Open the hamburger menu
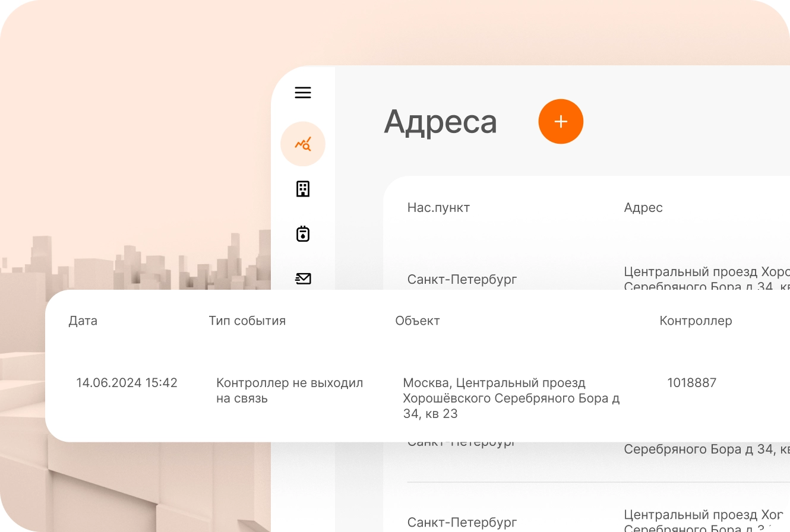790x532 pixels. tap(303, 93)
